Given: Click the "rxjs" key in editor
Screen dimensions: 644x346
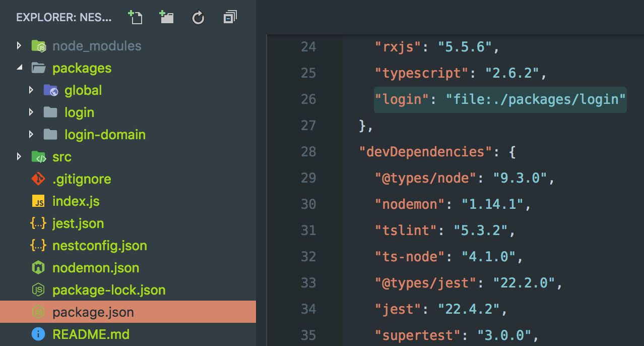Looking at the screenshot, I should [x=398, y=47].
